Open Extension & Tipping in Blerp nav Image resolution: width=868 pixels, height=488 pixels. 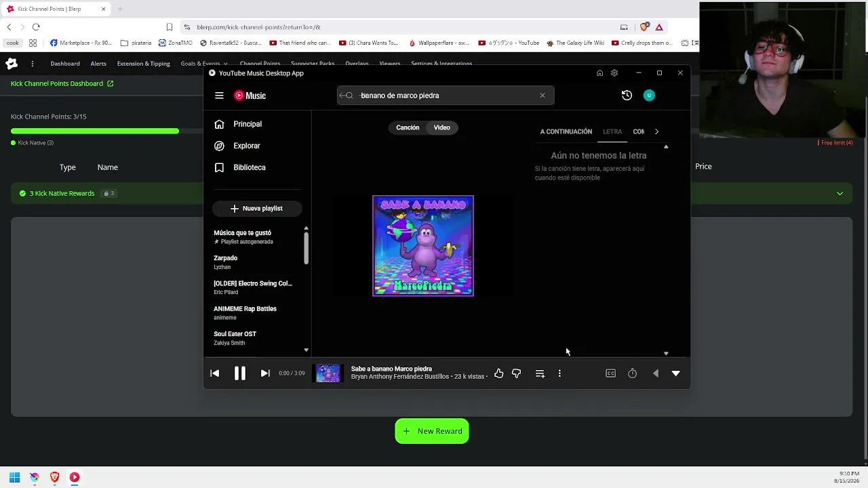click(144, 64)
